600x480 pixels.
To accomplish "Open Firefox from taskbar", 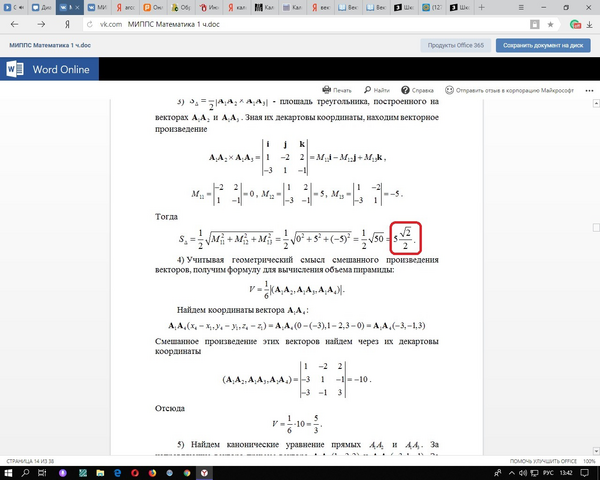I will click(x=152, y=473).
